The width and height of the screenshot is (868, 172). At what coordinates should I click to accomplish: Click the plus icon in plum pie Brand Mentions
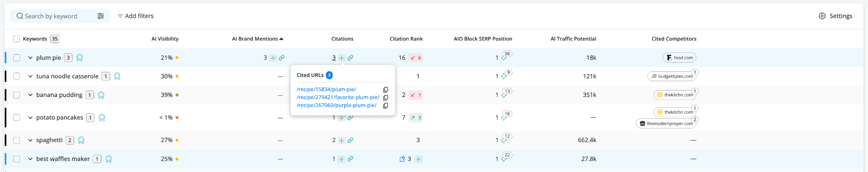[273, 58]
